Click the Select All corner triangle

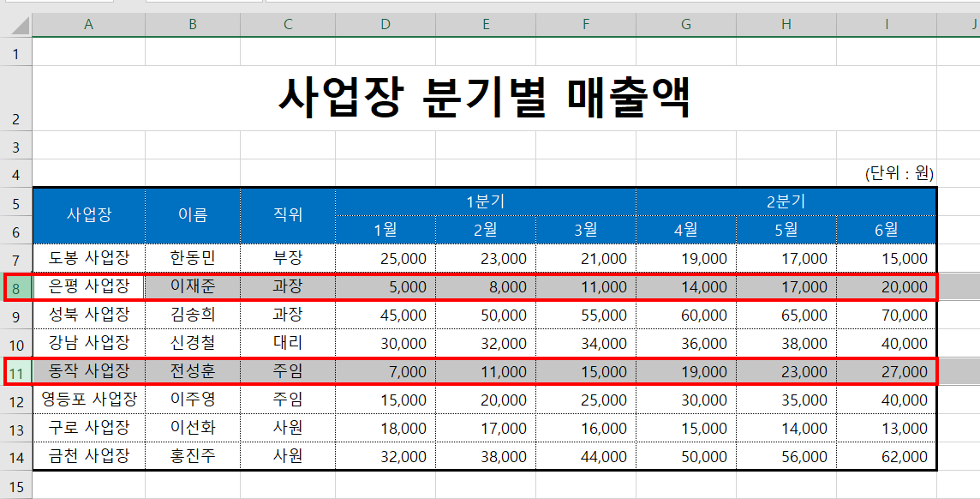(x=20, y=25)
